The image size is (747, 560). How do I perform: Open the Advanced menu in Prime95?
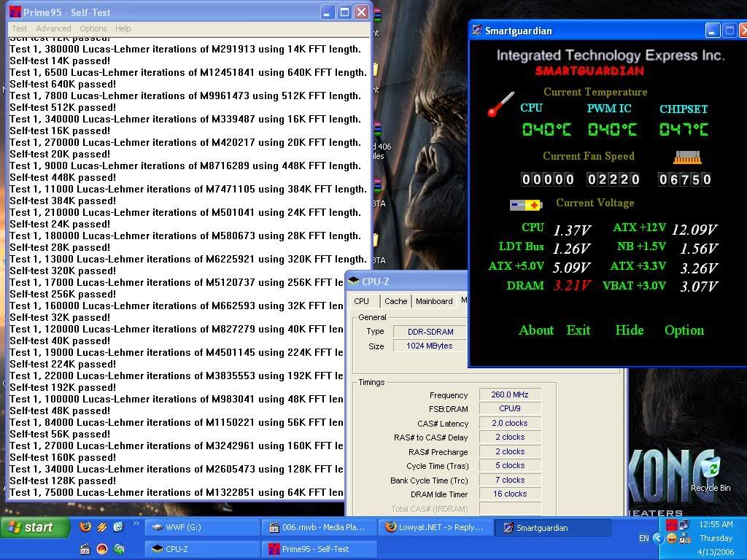(x=53, y=28)
